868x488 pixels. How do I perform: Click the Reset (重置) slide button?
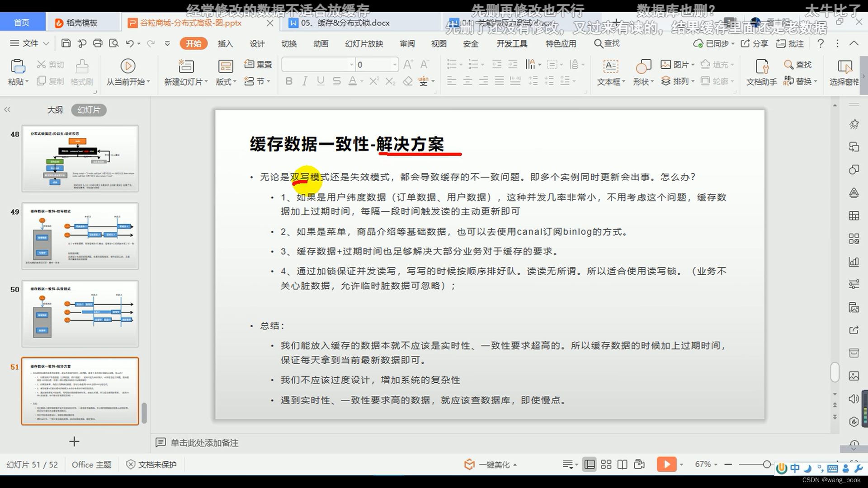click(x=258, y=65)
